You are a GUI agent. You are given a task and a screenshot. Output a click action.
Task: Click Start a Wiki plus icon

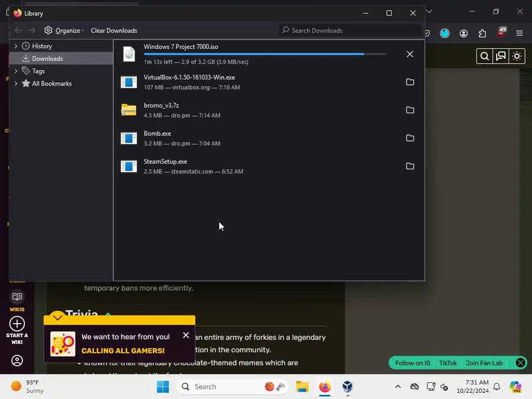pyautogui.click(x=17, y=324)
